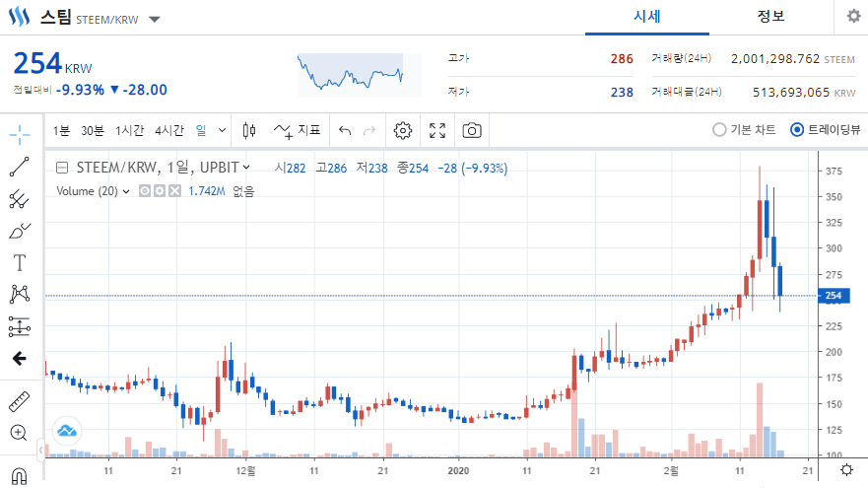The height and width of the screenshot is (488, 868).
Task: Select the ruler measure tool
Action: click(20, 401)
